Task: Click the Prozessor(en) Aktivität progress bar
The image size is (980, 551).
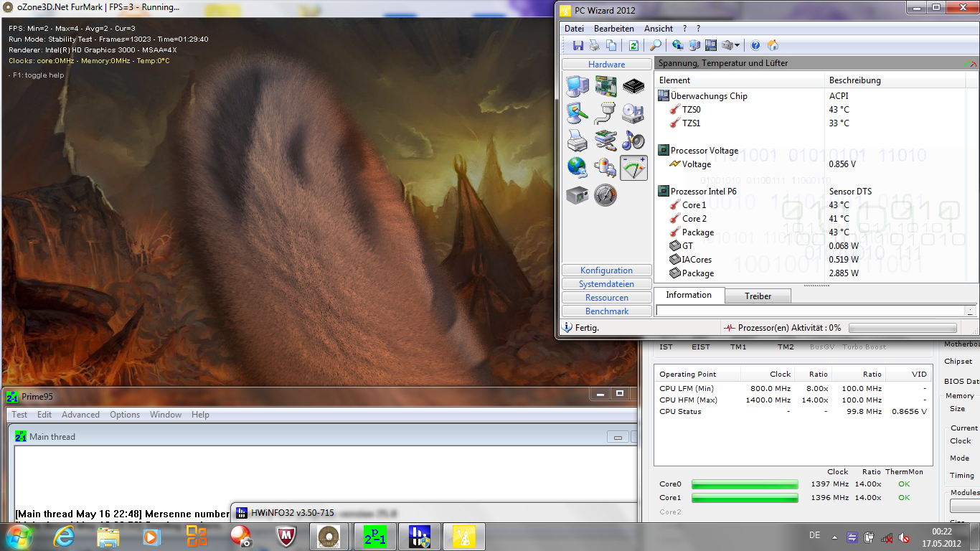Action: point(903,328)
